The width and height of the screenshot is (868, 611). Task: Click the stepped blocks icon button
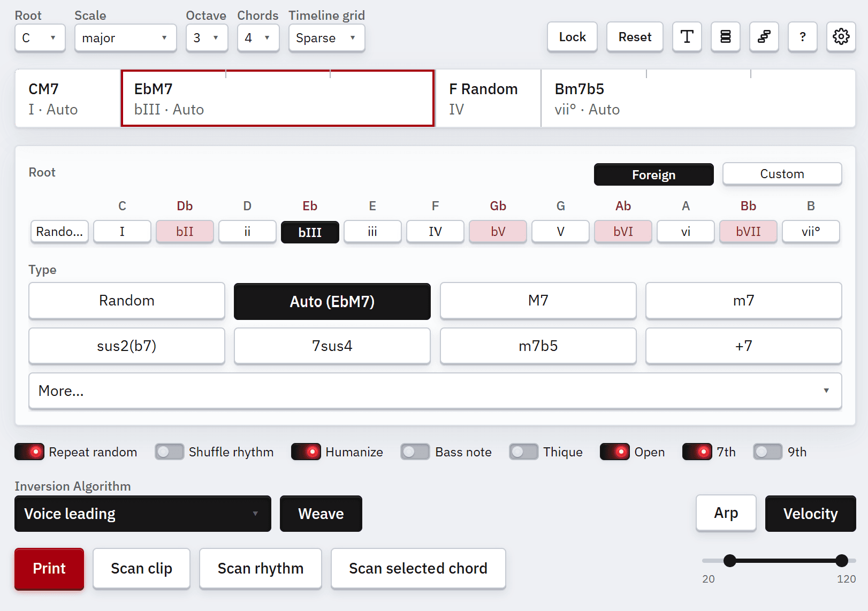(764, 37)
